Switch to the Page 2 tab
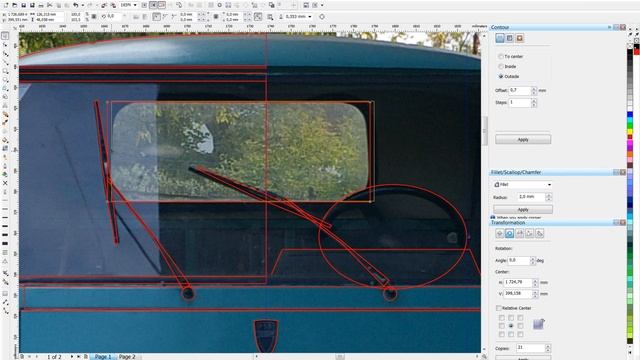640x360 pixels. click(127, 356)
